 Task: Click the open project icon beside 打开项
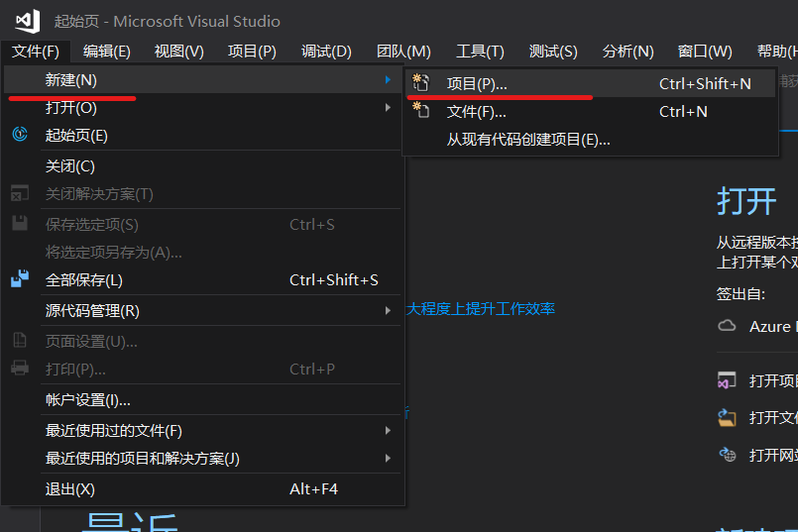(727, 379)
